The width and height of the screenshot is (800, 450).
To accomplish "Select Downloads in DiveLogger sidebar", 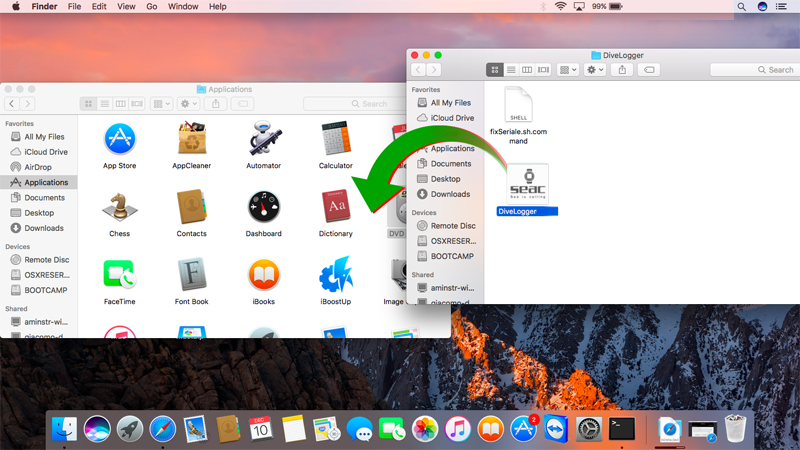I will [445, 194].
